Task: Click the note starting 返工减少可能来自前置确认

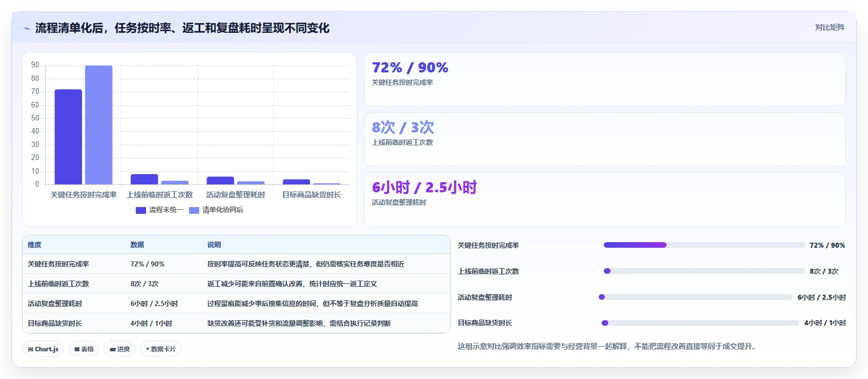Action: click(292, 284)
